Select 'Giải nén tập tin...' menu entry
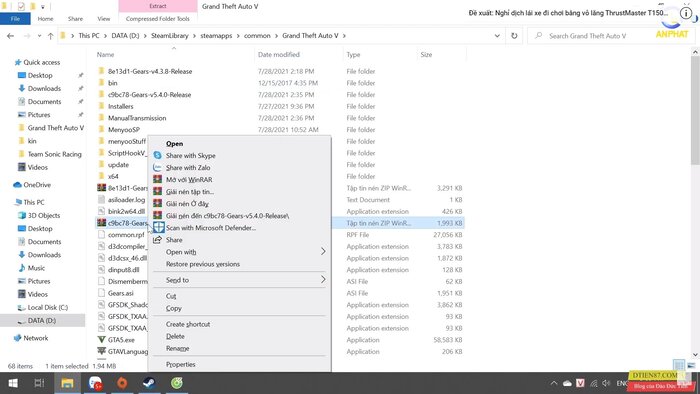Image resolution: width=700 pixels, height=394 pixels. [190, 191]
